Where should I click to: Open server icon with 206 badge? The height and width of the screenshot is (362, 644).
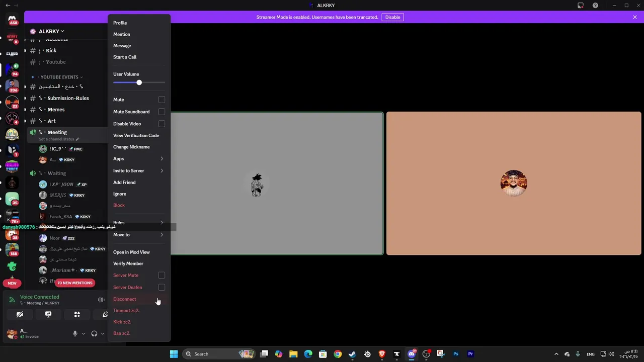(12, 85)
